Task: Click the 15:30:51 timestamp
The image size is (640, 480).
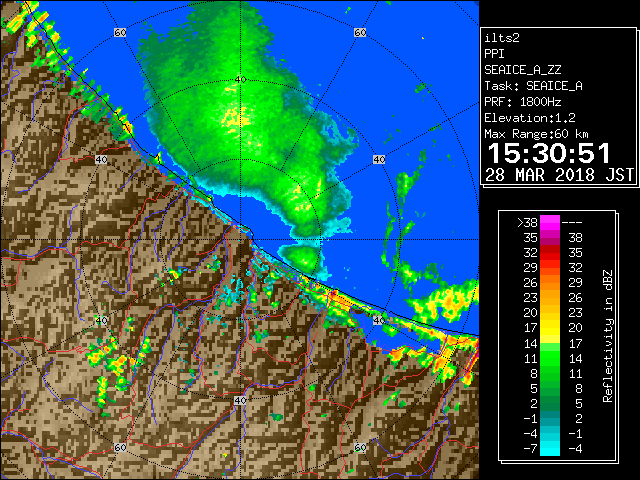Action: (549, 153)
